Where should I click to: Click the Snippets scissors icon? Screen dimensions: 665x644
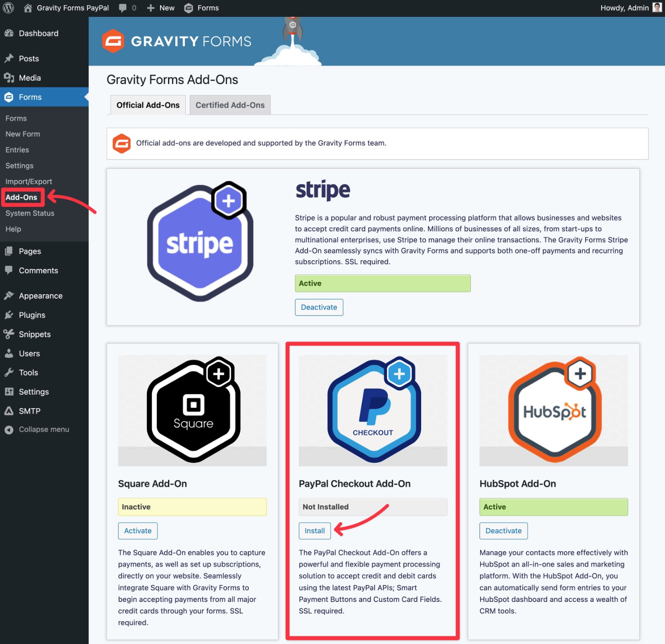9,334
